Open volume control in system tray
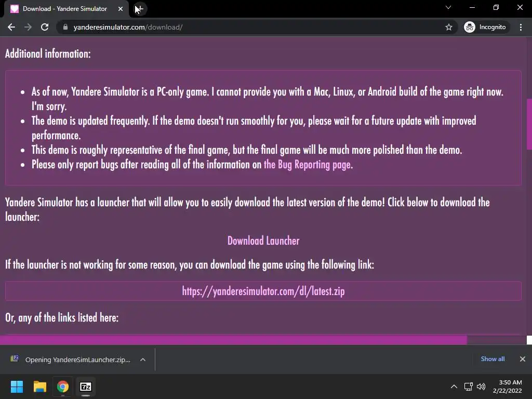 point(481,387)
